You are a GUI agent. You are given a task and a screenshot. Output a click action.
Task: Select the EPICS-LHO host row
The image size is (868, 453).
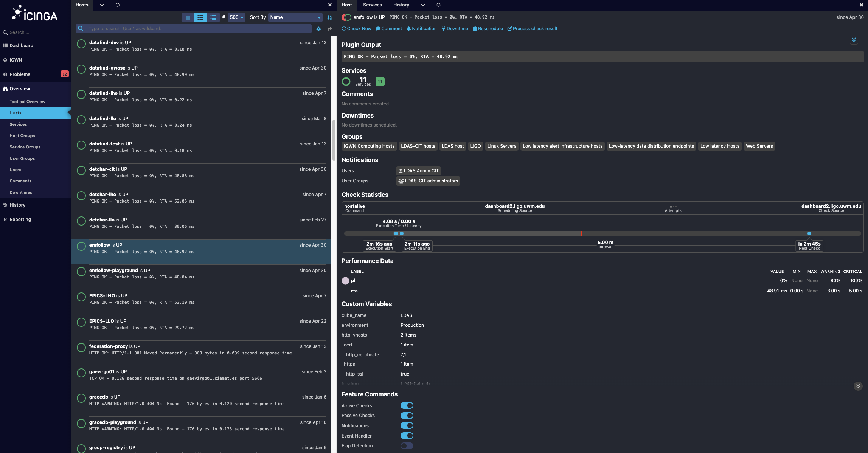201,303
